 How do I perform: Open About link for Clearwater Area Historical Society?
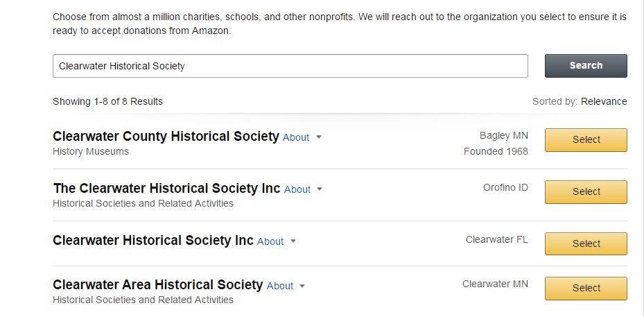pyautogui.click(x=280, y=286)
